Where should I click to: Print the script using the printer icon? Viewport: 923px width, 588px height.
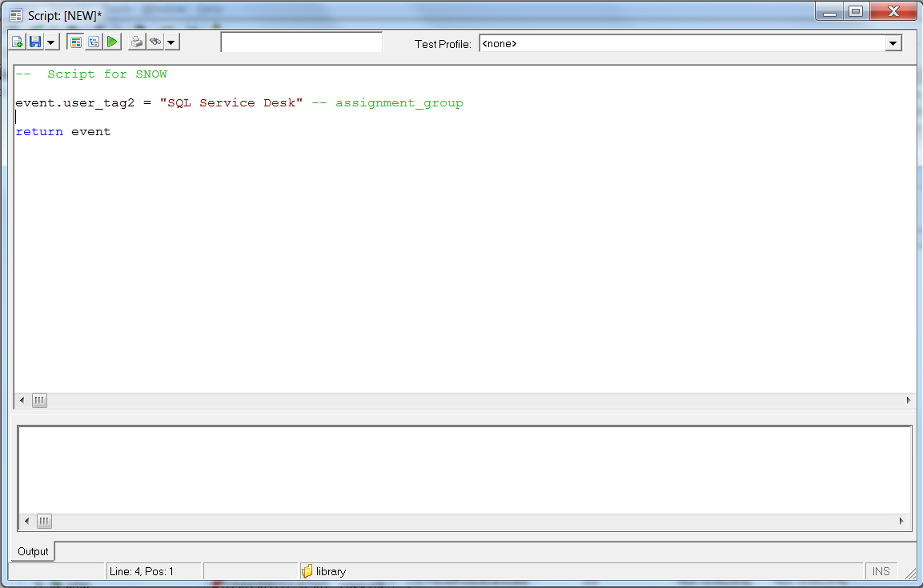136,41
